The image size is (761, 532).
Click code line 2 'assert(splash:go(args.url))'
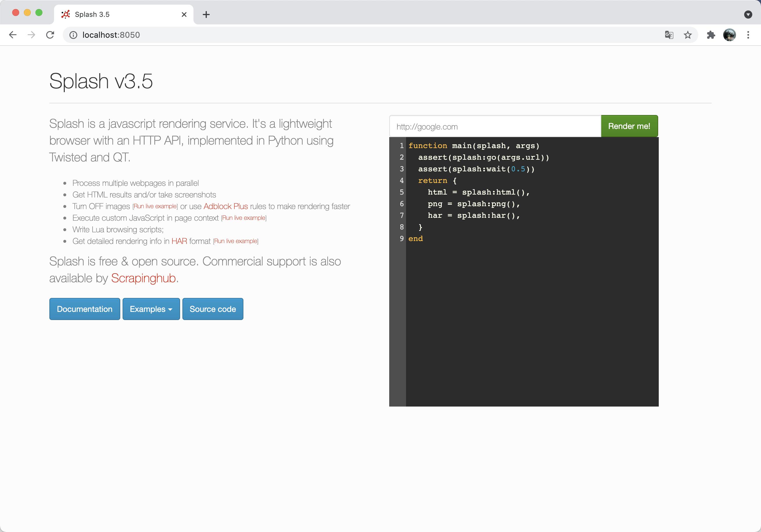[484, 157]
